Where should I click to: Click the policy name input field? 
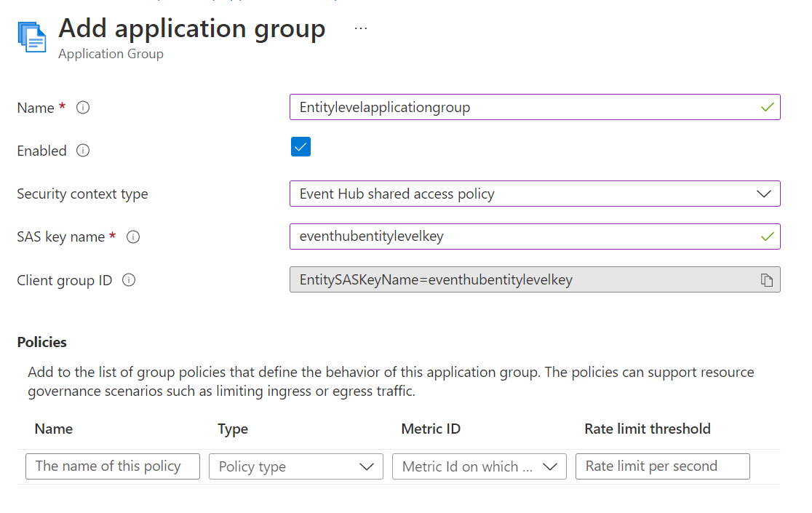tap(112, 466)
